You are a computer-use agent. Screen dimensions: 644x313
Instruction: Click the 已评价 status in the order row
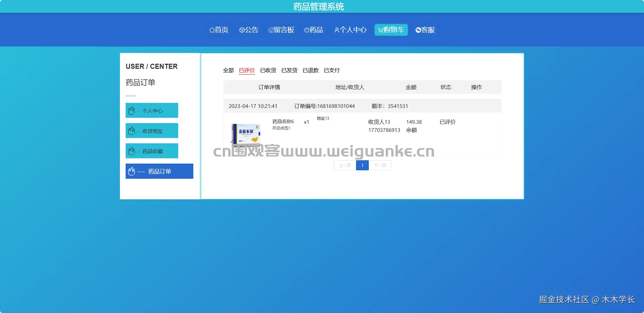tap(448, 122)
